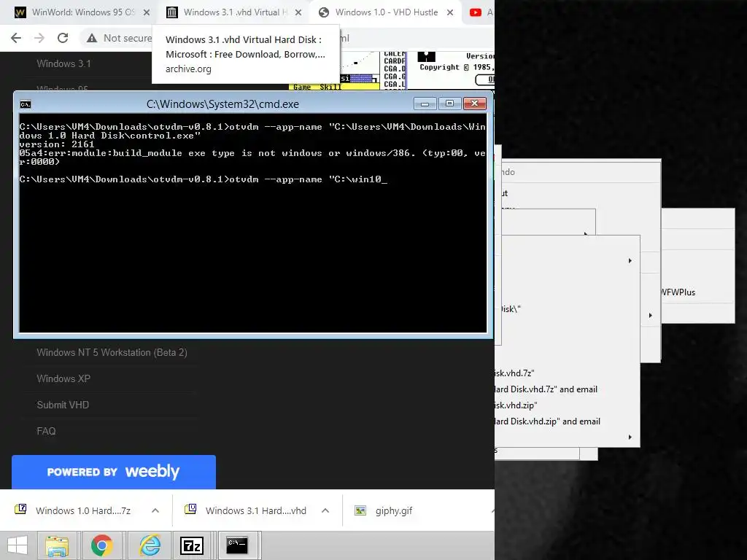The height and width of the screenshot is (560, 747).
Task: Open the Windows Start button
Action: (x=18, y=545)
